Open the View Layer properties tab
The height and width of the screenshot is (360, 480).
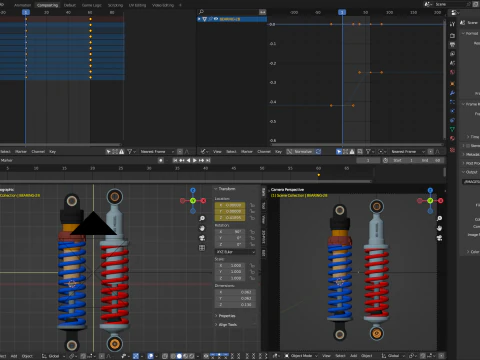[452, 54]
